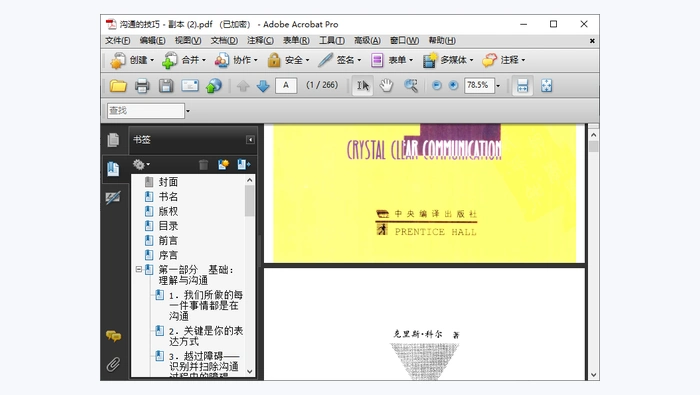Screen dimensions: 700x395
Task: Select the 书名 bookmark
Action: 168,197
